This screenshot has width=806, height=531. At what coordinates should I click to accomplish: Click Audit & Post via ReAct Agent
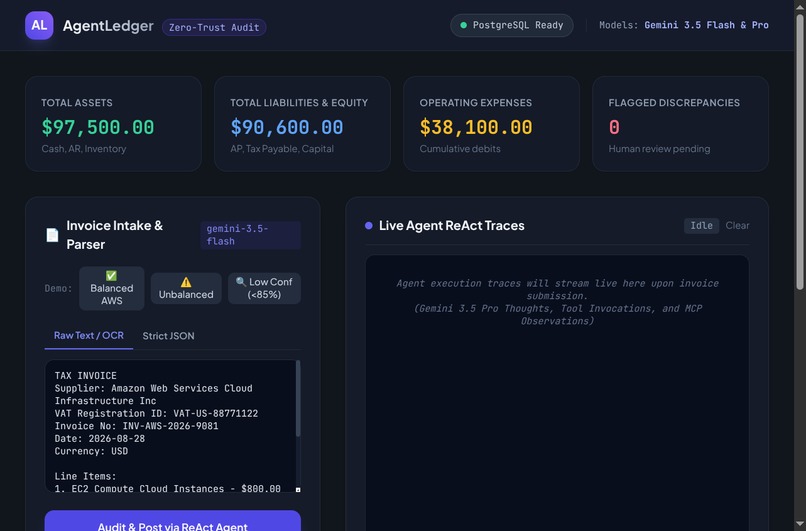coord(173,521)
